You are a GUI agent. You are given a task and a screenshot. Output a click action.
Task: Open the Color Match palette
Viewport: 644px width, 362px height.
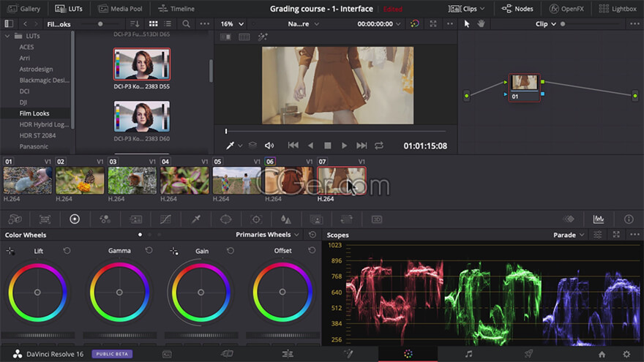coord(45,219)
